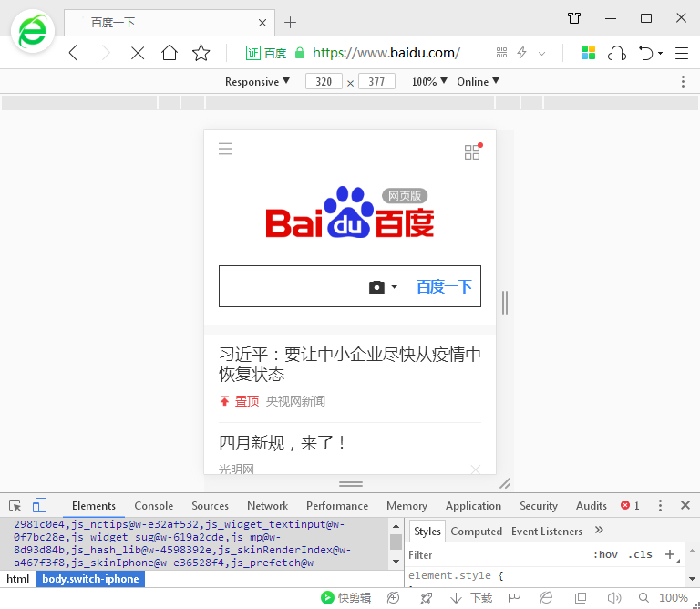Switch to the Elements tab
The height and width of the screenshot is (609, 700).
tap(94, 506)
